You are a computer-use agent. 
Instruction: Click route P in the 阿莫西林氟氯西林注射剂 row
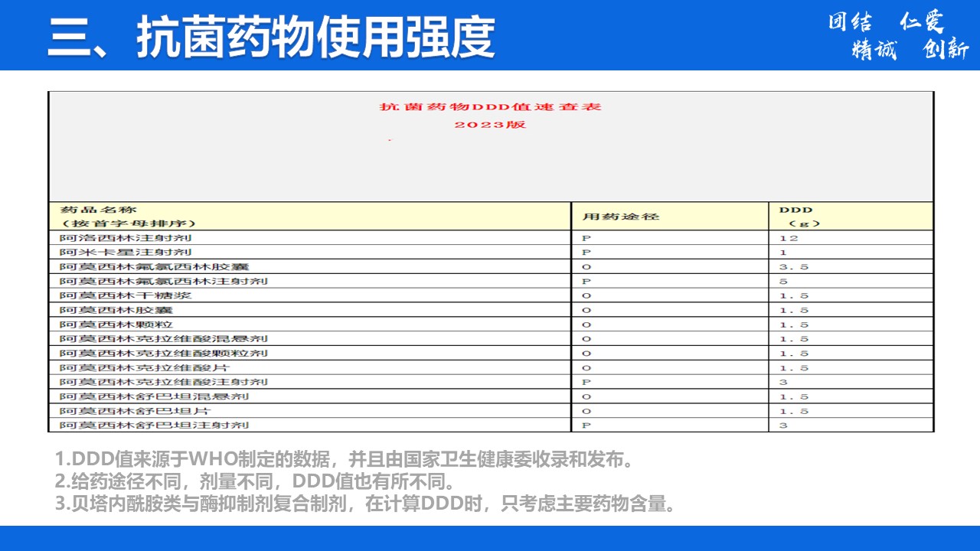click(x=587, y=282)
